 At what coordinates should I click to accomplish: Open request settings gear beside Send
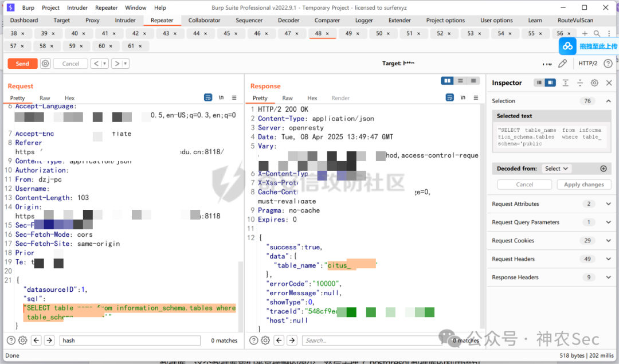click(45, 64)
